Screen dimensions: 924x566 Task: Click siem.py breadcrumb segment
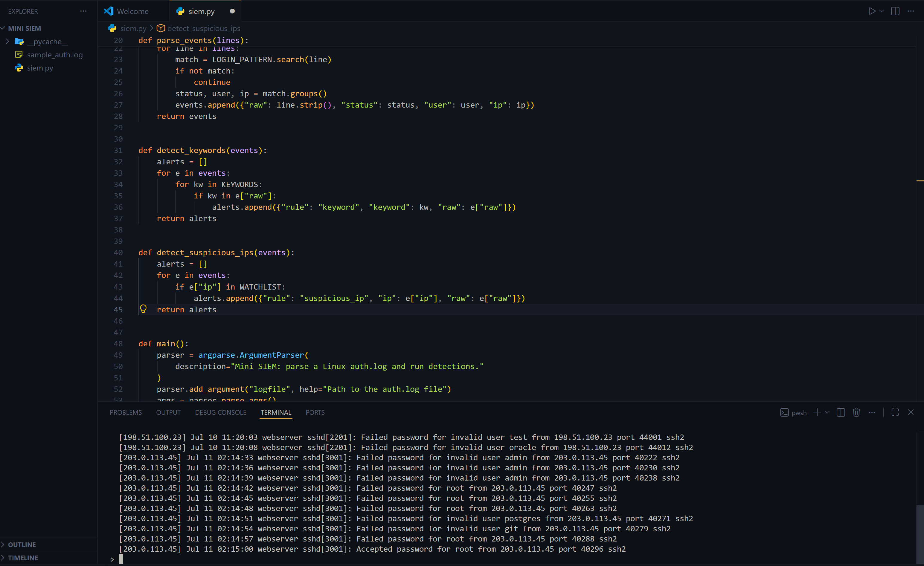[133, 28]
